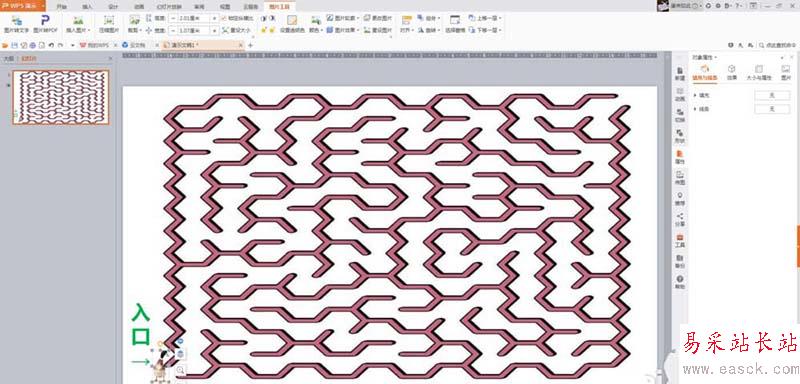Open the 下移一层 dropdown
Image resolution: width=800 pixels, height=384 pixels.
[x=485, y=30]
